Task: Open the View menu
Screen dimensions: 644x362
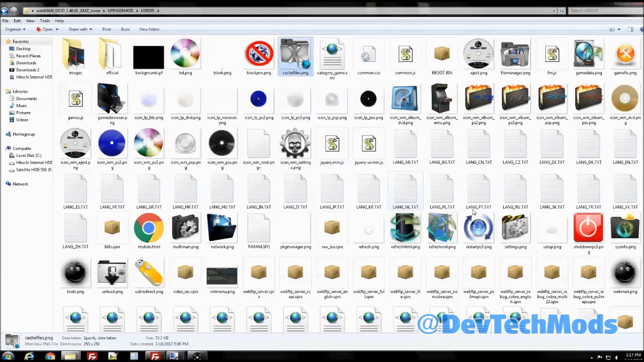Action: 30,21
